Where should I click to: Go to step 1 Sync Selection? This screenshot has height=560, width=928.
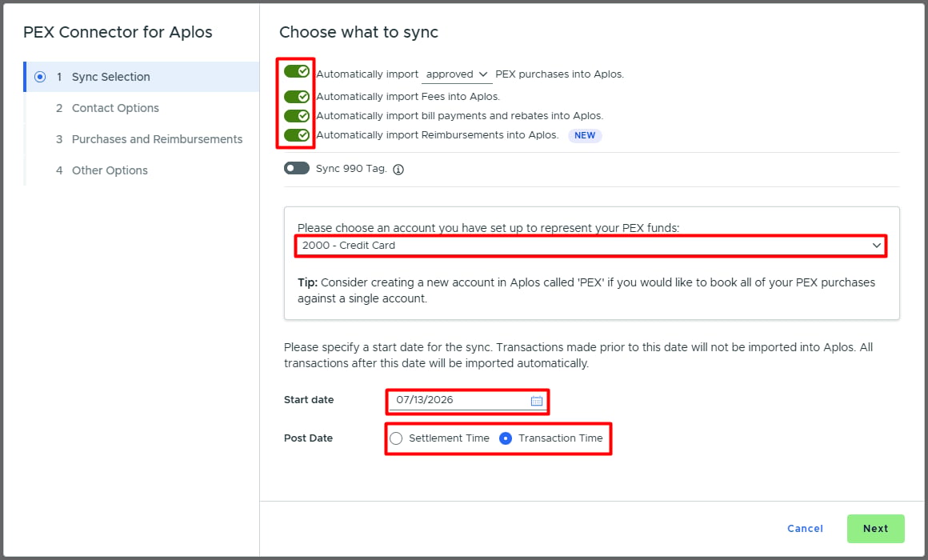click(142, 77)
